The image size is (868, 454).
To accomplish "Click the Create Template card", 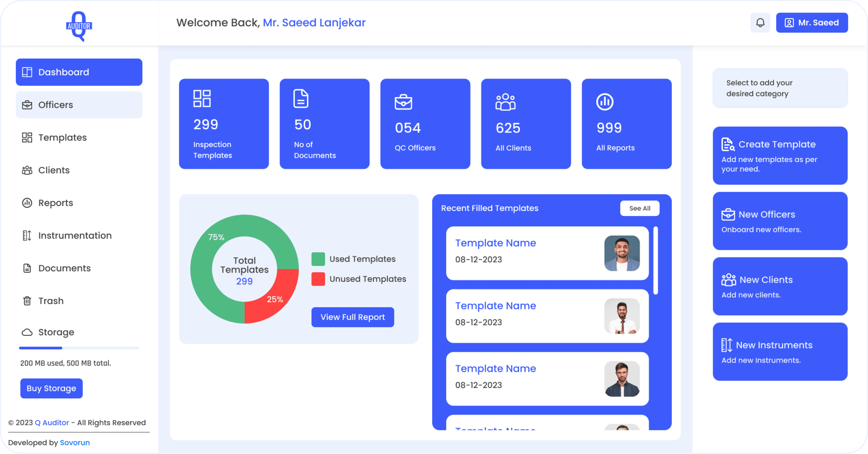I will pos(780,155).
